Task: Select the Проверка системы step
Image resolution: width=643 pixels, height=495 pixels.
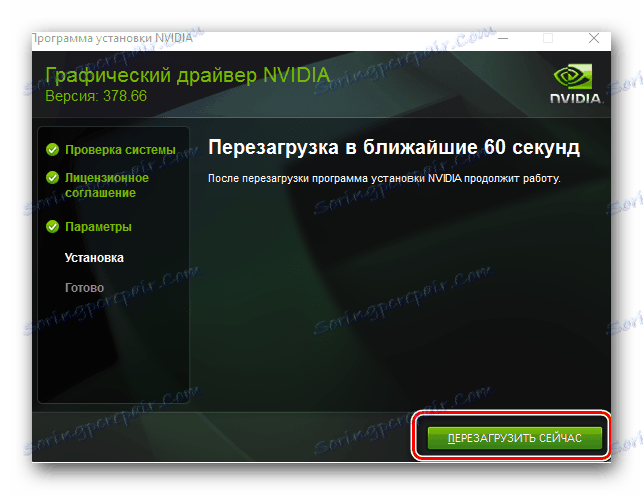Action: 120,150
